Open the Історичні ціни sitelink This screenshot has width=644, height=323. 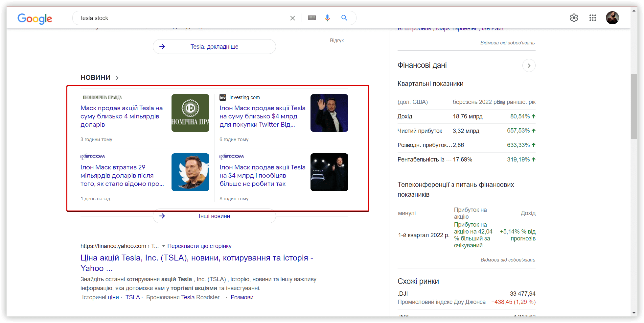[100, 297]
